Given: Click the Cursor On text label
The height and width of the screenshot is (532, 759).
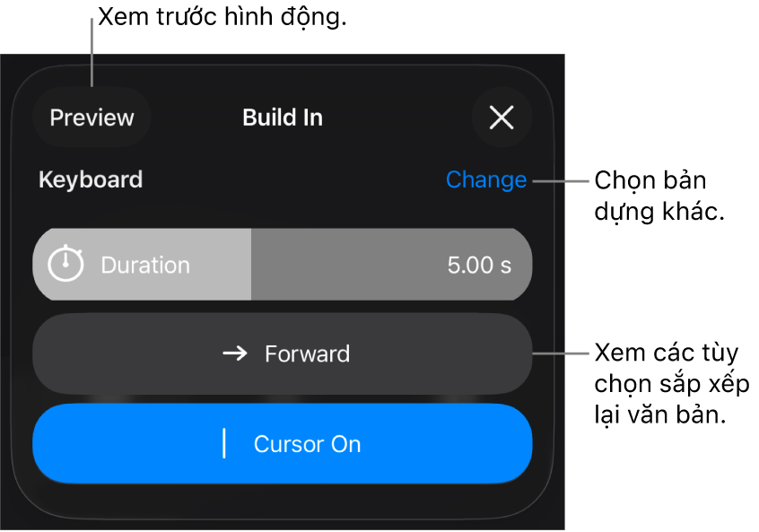Looking at the screenshot, I should [x=307, y=444].
